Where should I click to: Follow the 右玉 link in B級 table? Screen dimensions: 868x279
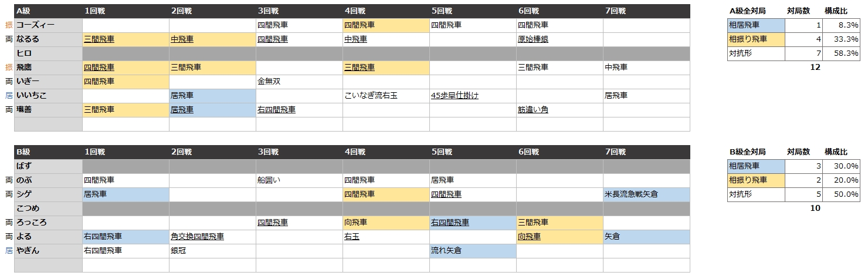click(x=352, y=237)
